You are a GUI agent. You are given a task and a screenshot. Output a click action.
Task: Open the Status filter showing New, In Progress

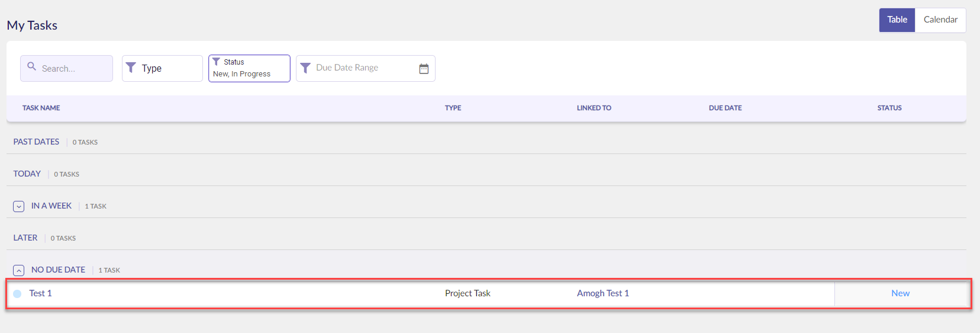[249, 68]
